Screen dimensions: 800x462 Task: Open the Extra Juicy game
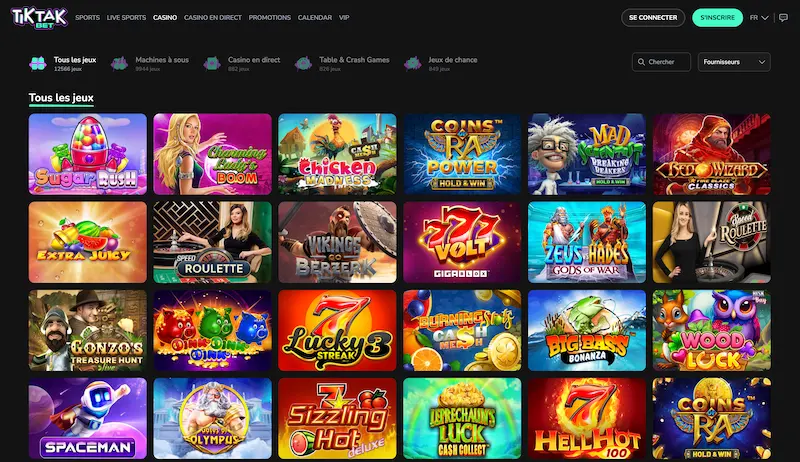tap(88, 242)
